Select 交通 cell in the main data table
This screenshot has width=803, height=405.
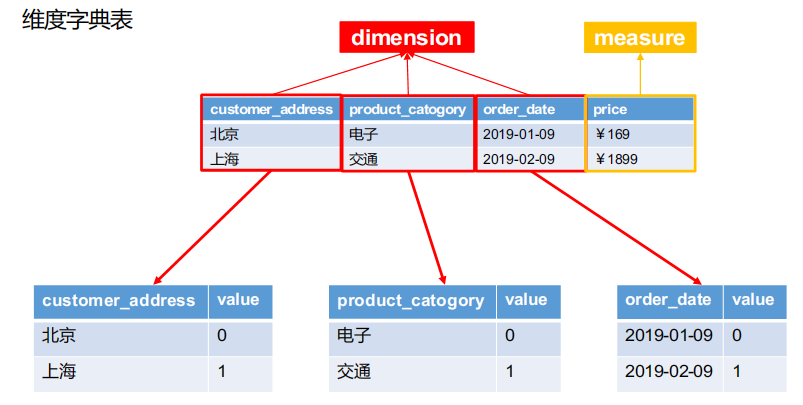(408, 159)
